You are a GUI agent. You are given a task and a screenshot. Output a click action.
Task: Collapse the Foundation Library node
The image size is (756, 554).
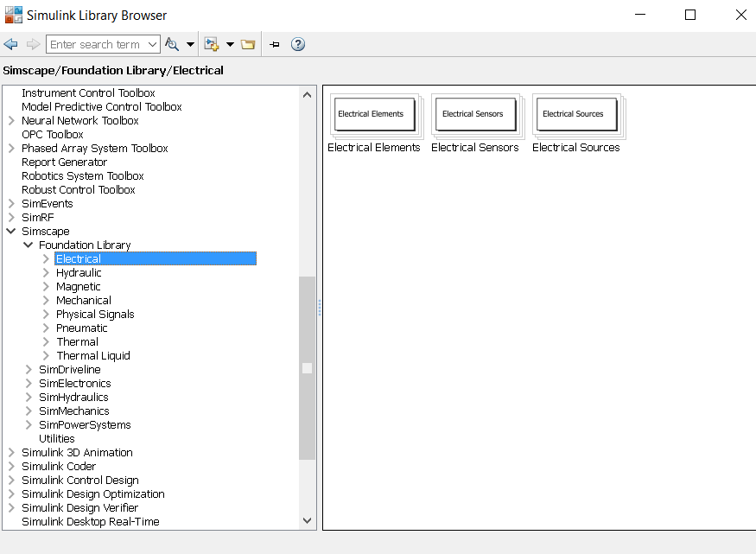[29, 245]
